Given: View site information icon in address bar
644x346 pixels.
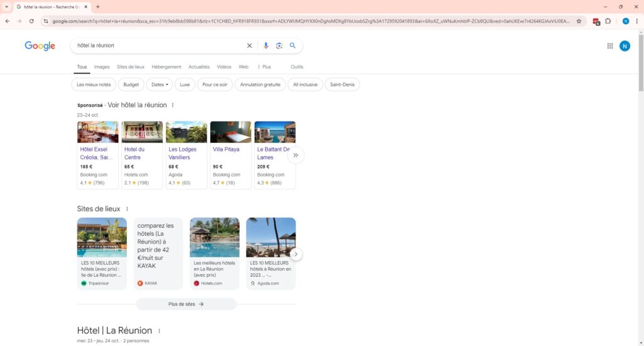Looking at the screenshot, I should pos(45,21).
